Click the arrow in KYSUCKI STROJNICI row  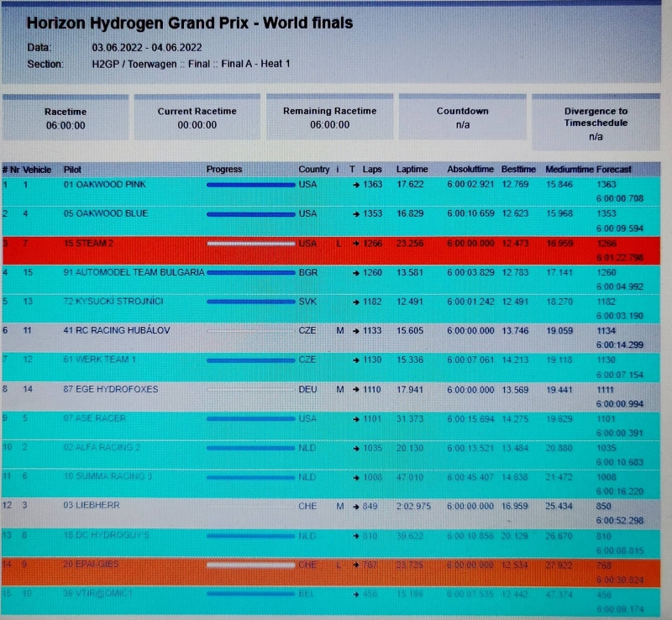coord(356,302)
